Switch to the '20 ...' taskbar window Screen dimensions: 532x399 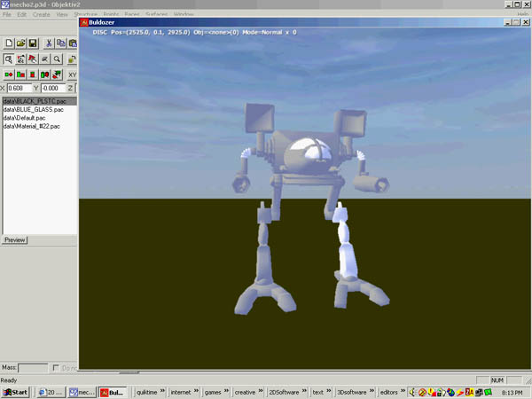(51, 392)
